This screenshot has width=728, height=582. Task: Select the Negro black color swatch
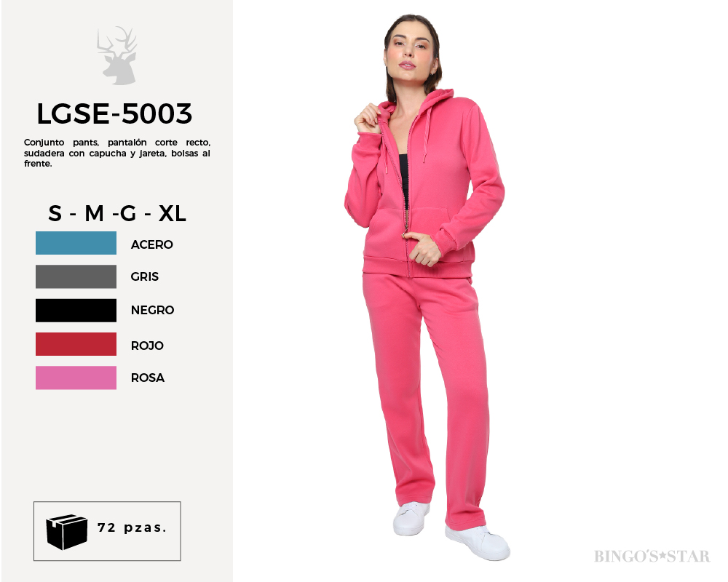[76, 310]
